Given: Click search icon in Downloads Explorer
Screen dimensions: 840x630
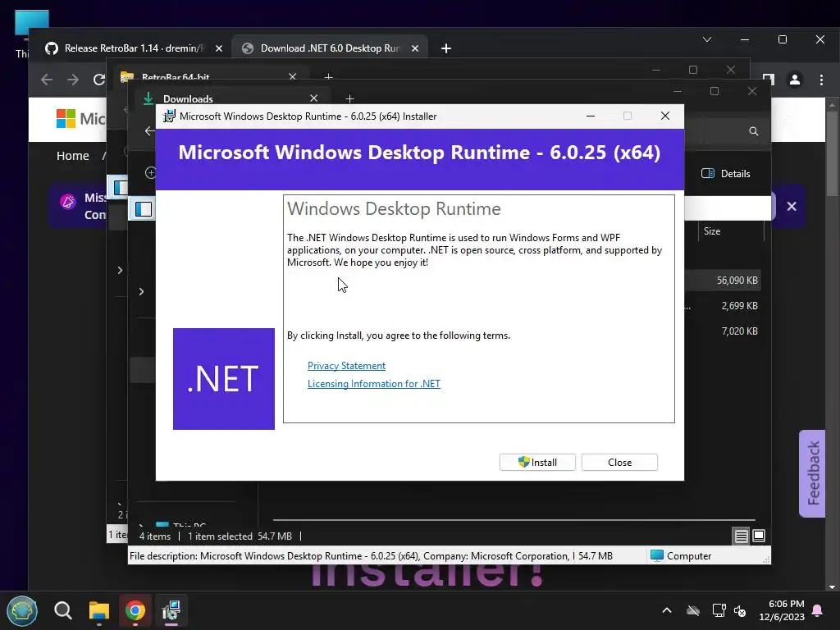Looking at the screenshot, I should tap(754, 131).
